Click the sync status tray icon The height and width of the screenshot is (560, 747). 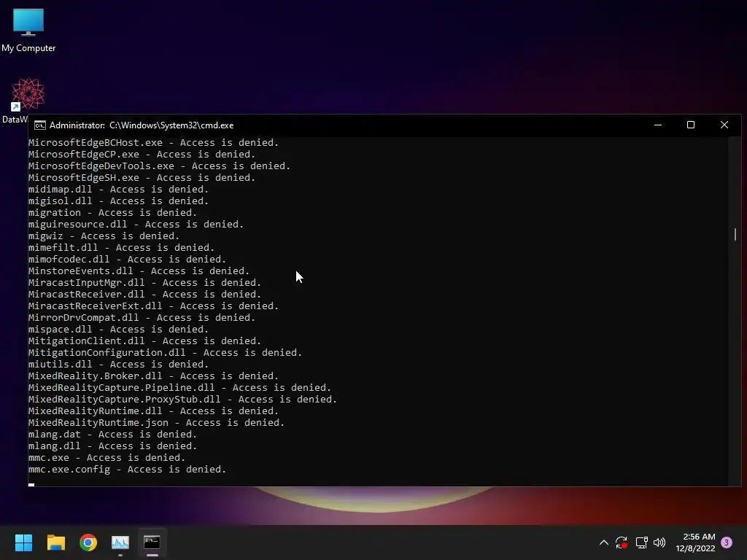coord(622,542)
